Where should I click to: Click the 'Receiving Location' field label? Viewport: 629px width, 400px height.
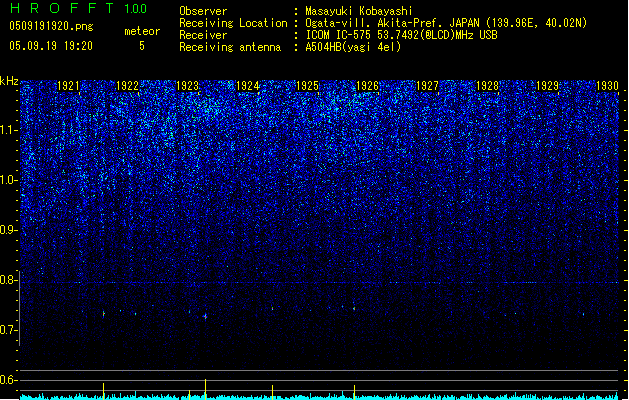[x=233, y=23]
